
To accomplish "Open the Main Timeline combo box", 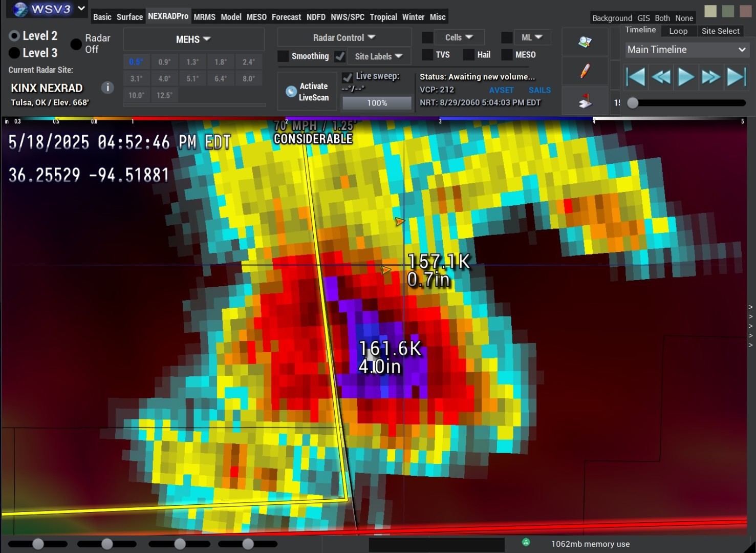I will [x=685, y=50].
